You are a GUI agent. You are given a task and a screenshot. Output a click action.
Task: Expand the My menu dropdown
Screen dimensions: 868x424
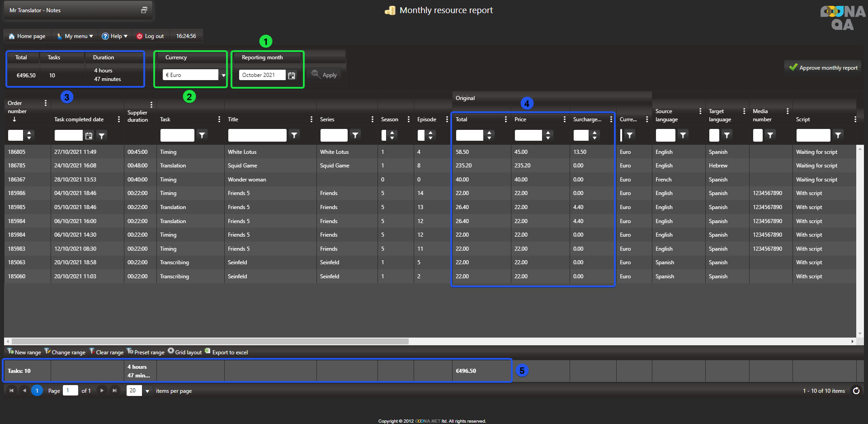(75, 36)
